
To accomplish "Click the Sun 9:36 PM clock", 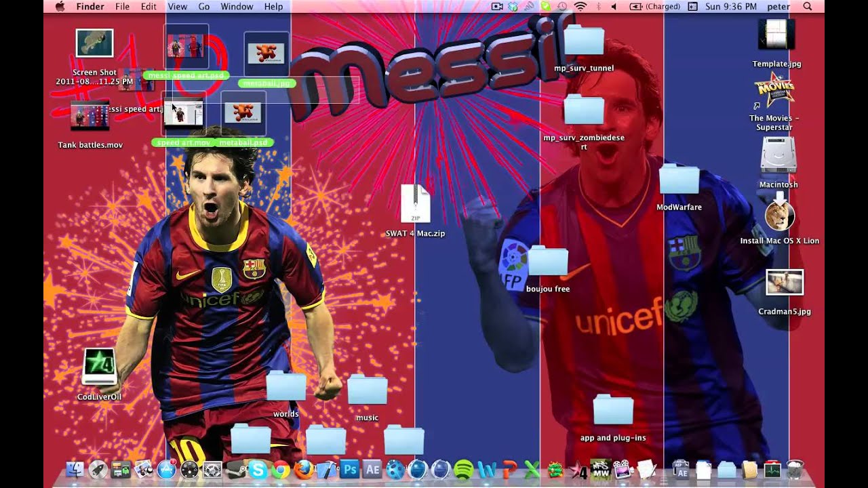I will pos(730,6).
